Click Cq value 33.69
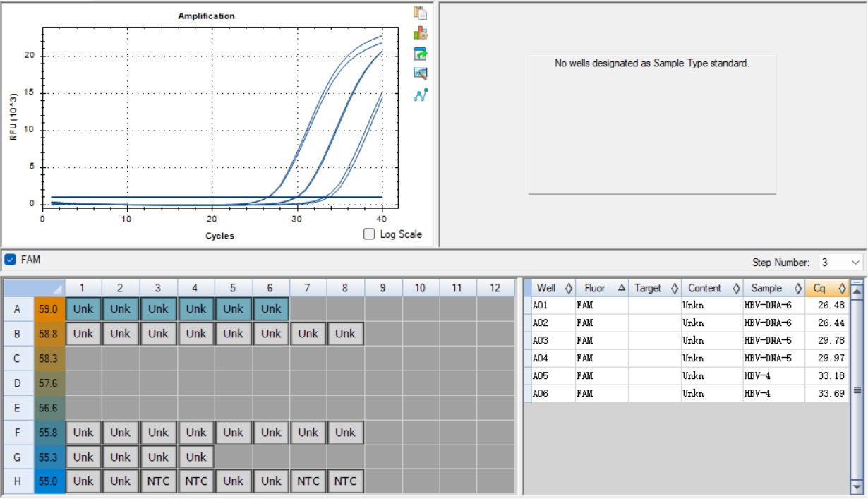The width and height of the screenshot is (868, 499). tap(832, 394)
